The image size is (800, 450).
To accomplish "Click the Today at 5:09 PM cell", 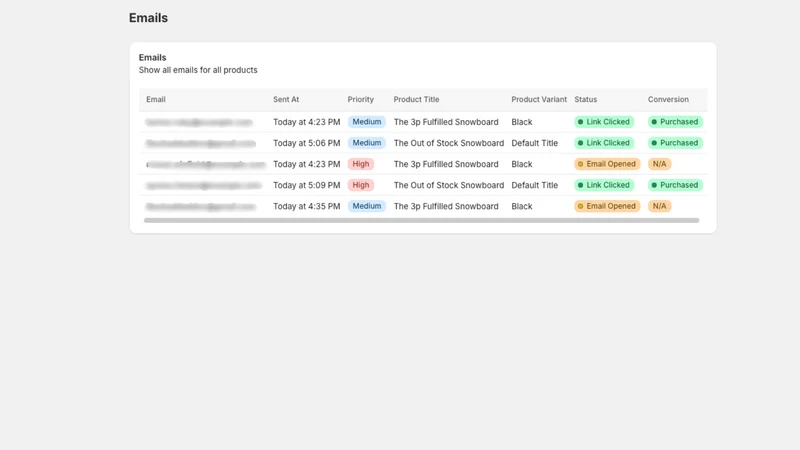I will click(307, 185).
